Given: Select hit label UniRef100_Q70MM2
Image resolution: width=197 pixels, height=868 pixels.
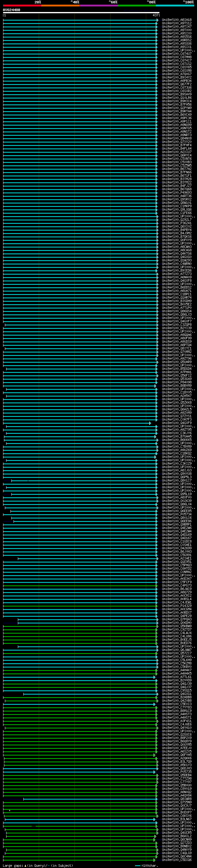Looking at the screenshot, I should click(x=177, y=352).
